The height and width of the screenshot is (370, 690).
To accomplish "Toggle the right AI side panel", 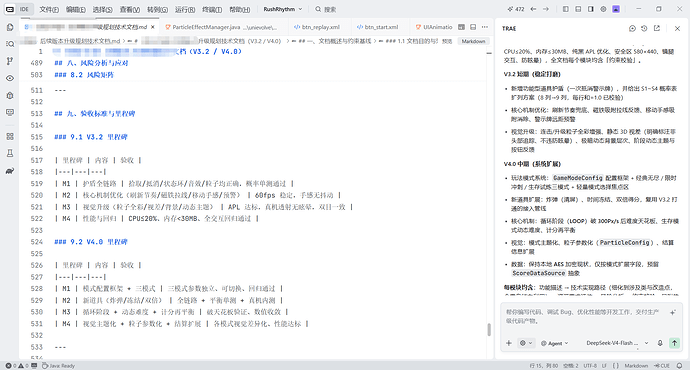I will 591,9.
